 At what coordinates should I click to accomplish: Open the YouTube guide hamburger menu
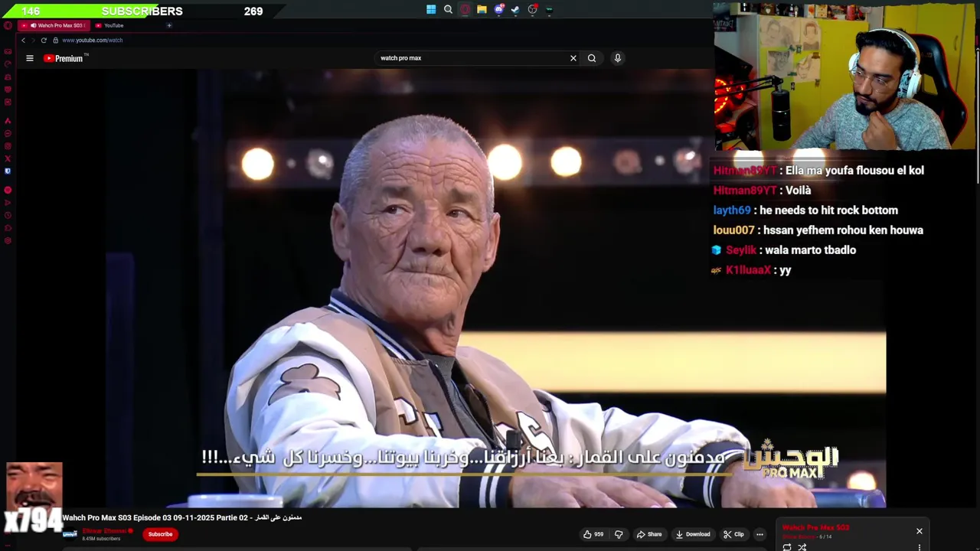(x=30, y=58)
